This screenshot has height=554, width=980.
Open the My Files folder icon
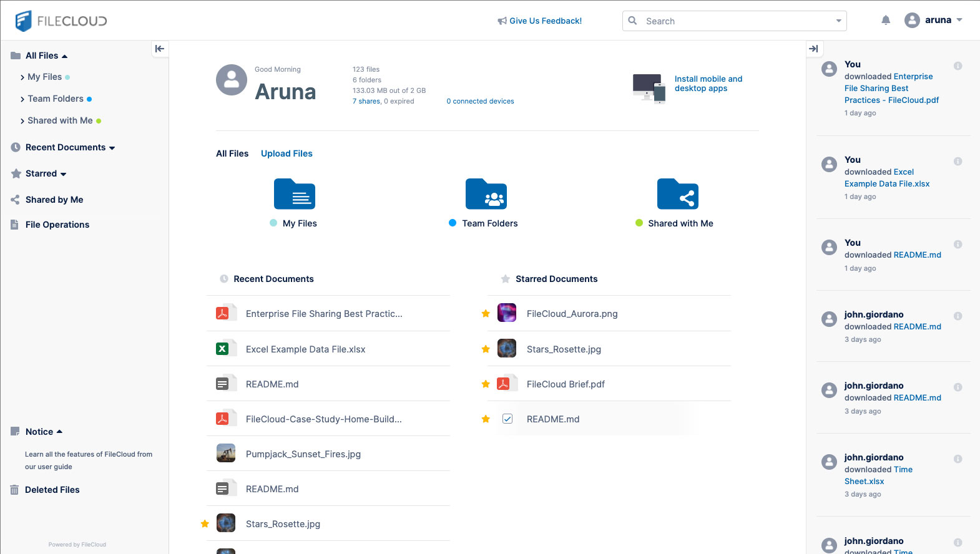pos(295,194)
